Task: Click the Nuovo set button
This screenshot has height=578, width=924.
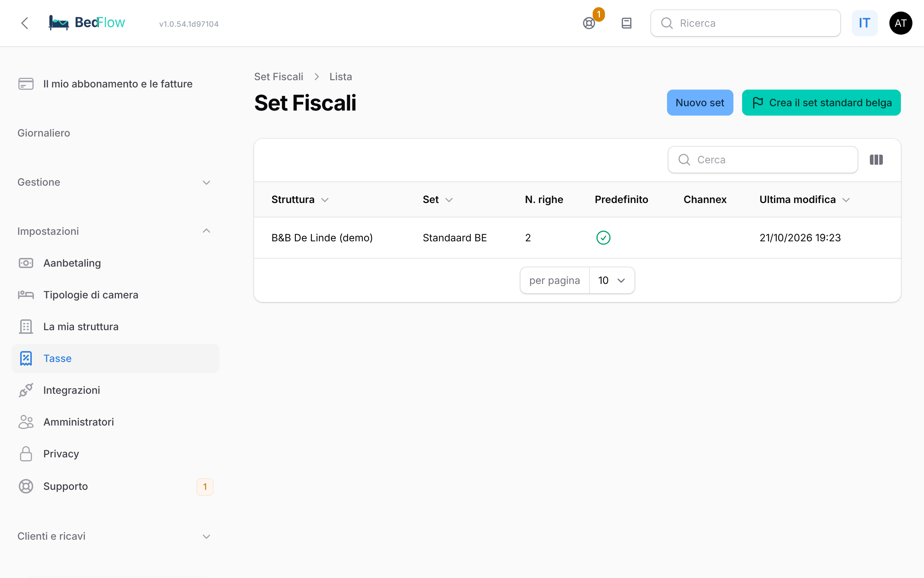Action: (700, 103)
